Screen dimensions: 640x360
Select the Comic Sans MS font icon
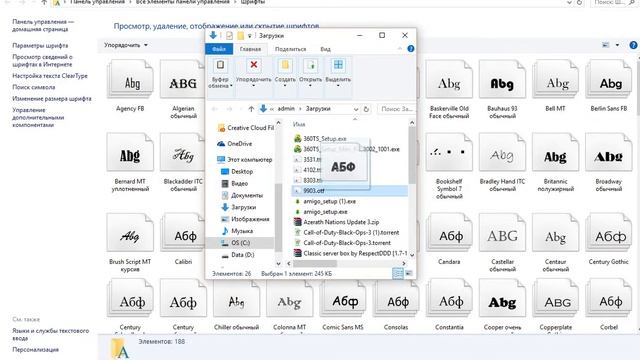pyautogui.click(x=343, y=298)
